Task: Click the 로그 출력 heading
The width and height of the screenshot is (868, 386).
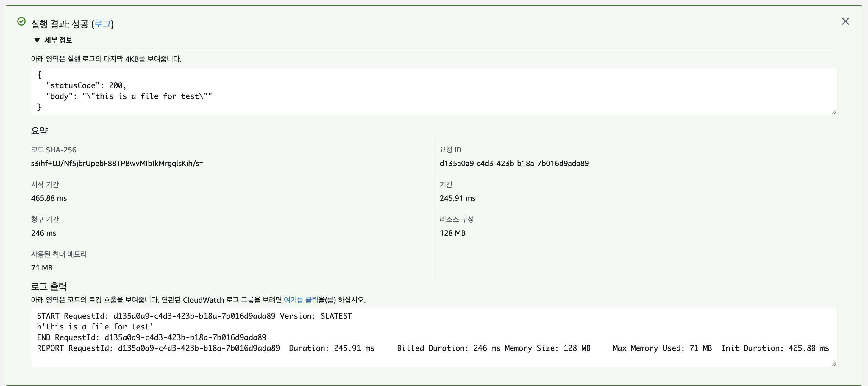Action: (49, 286)
